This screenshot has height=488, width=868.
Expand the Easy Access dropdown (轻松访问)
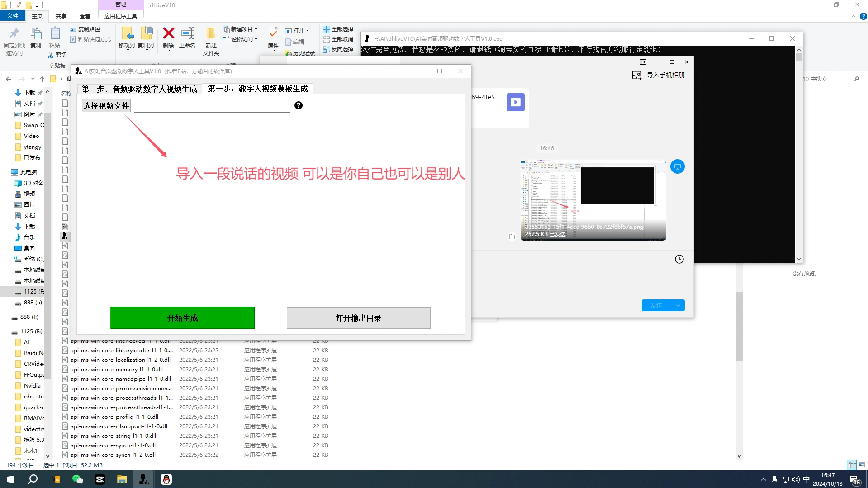256,39
